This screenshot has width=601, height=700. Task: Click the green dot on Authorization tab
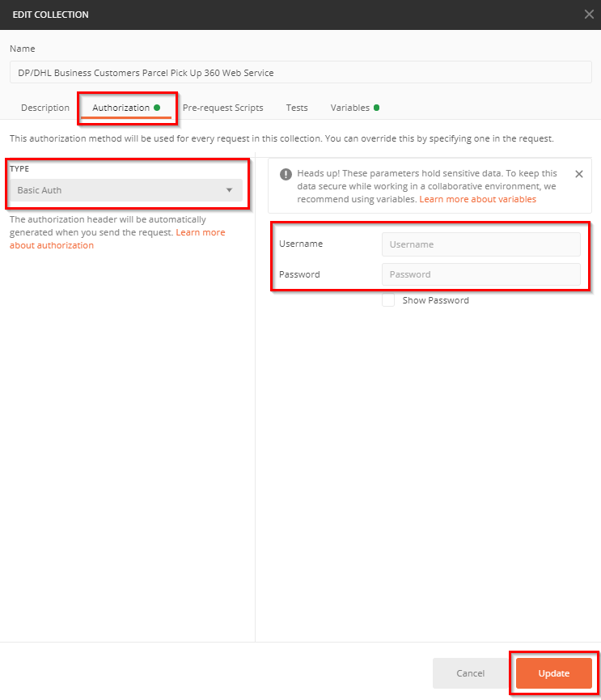click(x=157, y=108)
